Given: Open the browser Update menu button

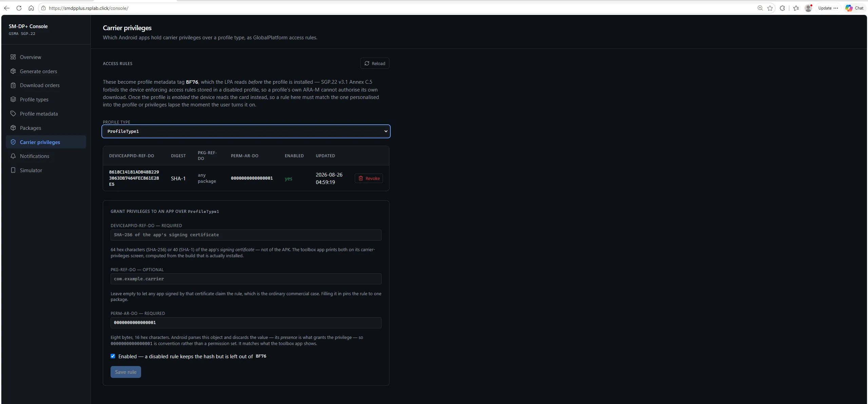Looking at the screenshot, I should point(828,8).
